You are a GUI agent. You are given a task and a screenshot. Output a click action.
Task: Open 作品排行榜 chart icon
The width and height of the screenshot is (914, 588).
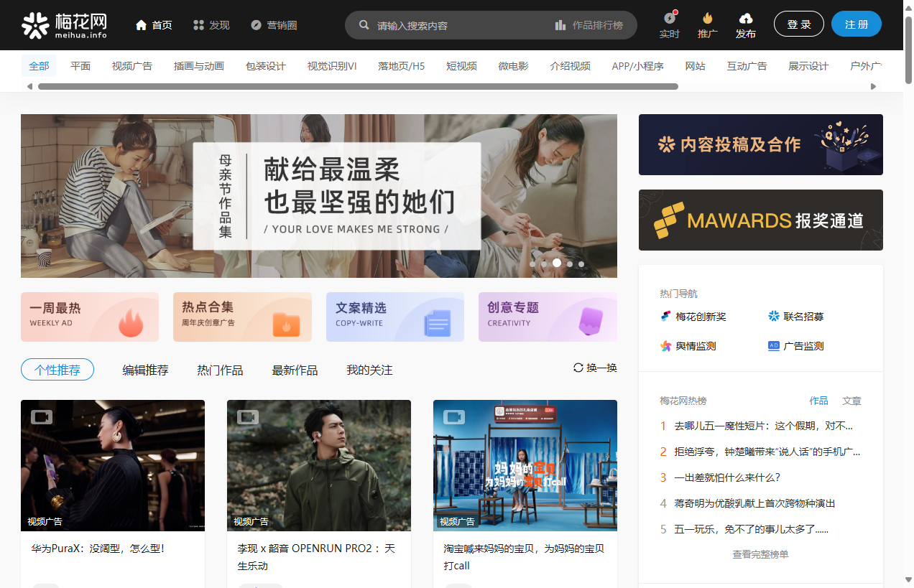560,25
